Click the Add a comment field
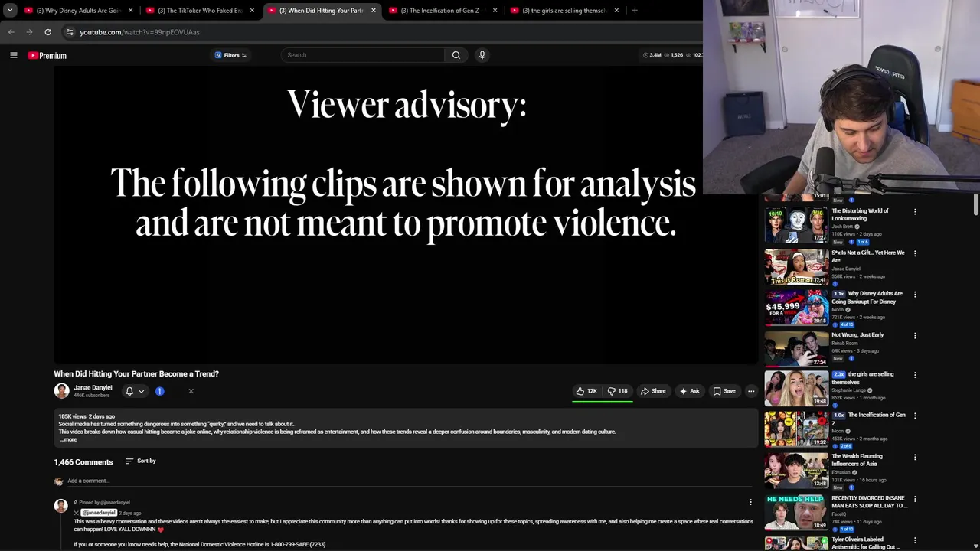The image size is (980, 551). 410,481
